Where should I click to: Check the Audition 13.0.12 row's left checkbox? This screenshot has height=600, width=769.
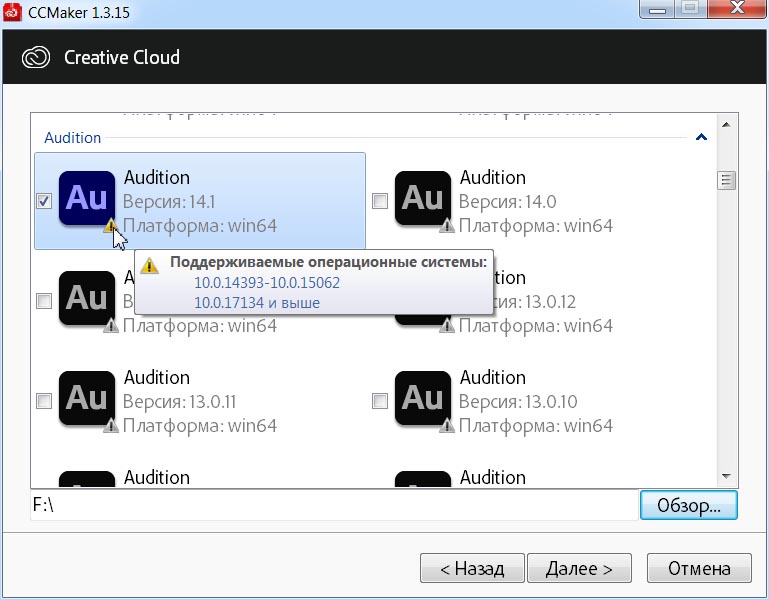(x=44, y=301)
